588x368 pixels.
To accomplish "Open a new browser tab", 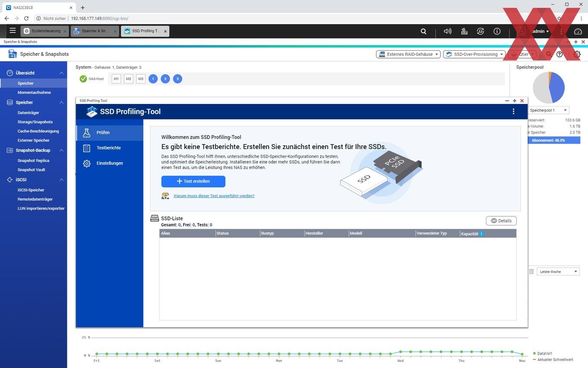I will pos(83,7).
